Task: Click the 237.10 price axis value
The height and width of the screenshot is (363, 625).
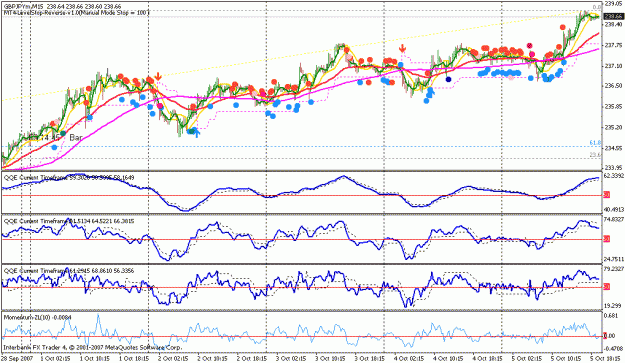Action: (x=614, y=65)
